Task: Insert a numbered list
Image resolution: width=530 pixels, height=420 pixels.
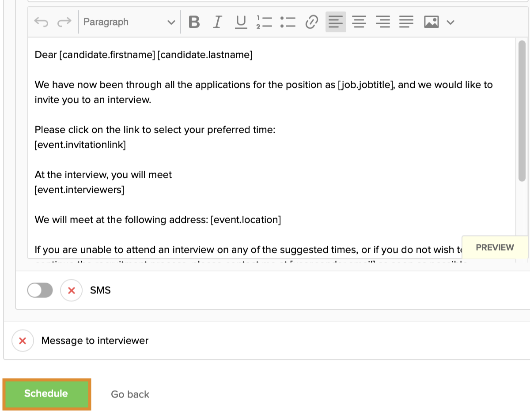Action: pos(264,22)
